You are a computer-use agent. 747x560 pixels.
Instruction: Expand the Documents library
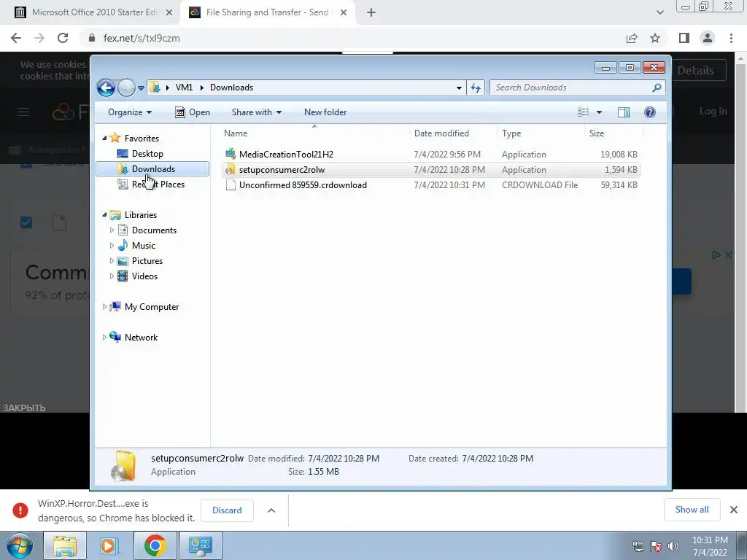point(112,230)
